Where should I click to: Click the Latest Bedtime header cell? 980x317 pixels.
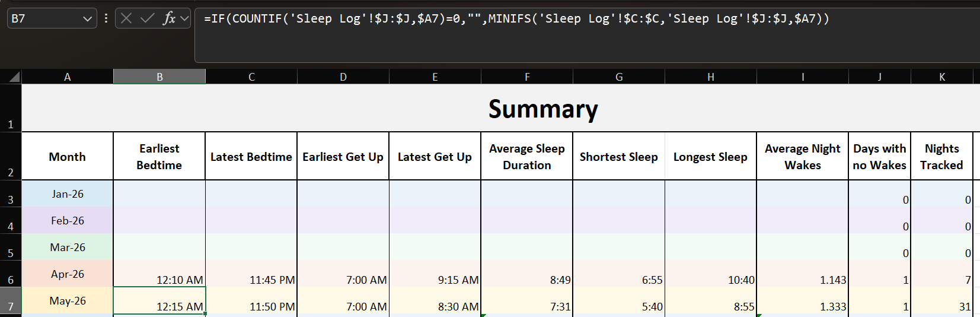point(251,157)
